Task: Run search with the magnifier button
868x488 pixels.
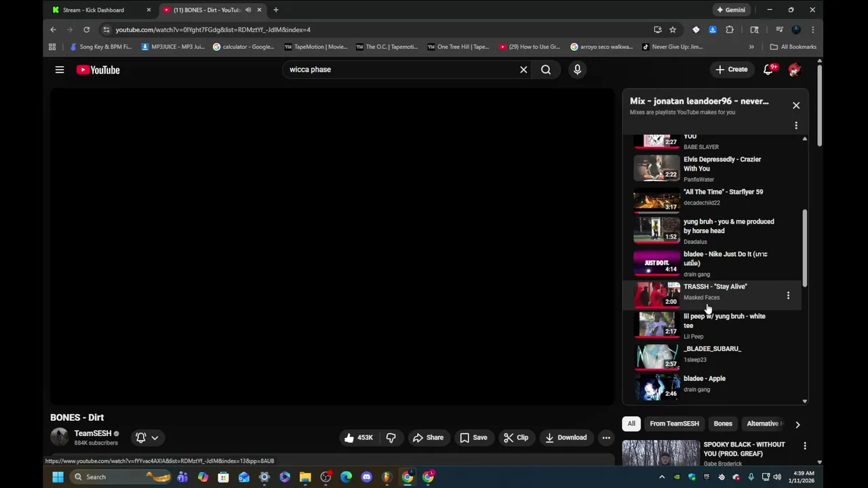Action: [x=546, y=70]
